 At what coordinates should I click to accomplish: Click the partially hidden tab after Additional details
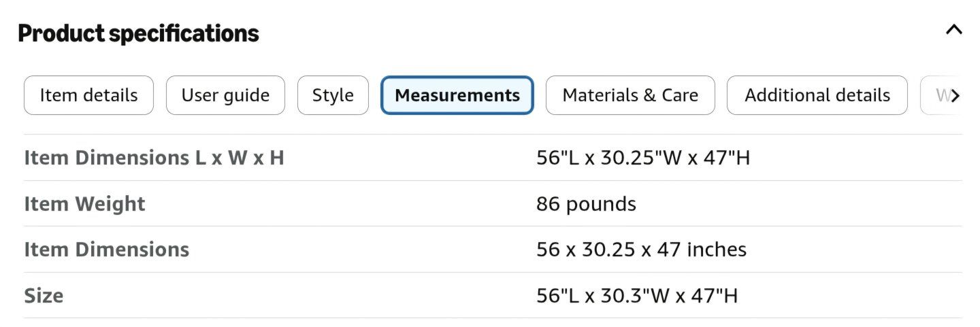pos(936,95)
